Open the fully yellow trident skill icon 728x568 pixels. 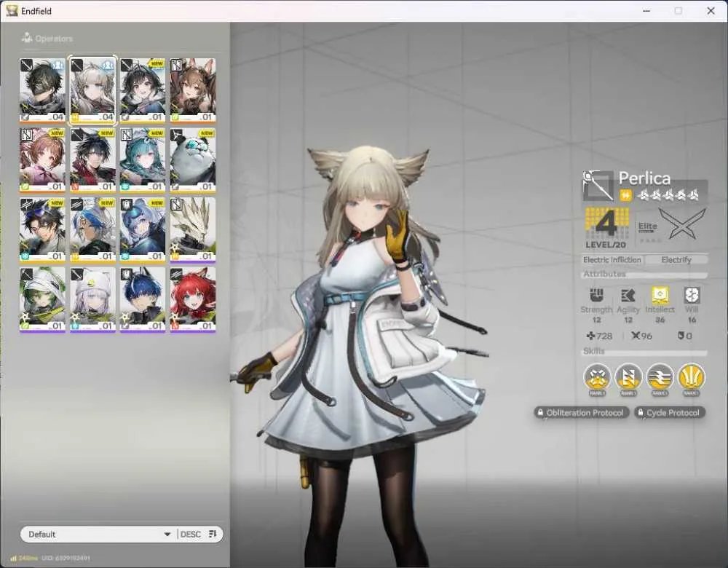click(692, 376)
